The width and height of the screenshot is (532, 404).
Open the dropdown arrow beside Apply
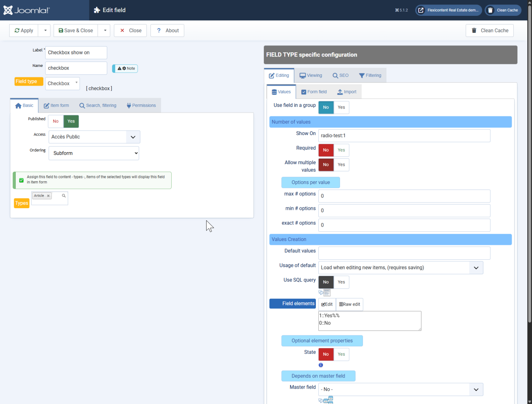point(44,30)
